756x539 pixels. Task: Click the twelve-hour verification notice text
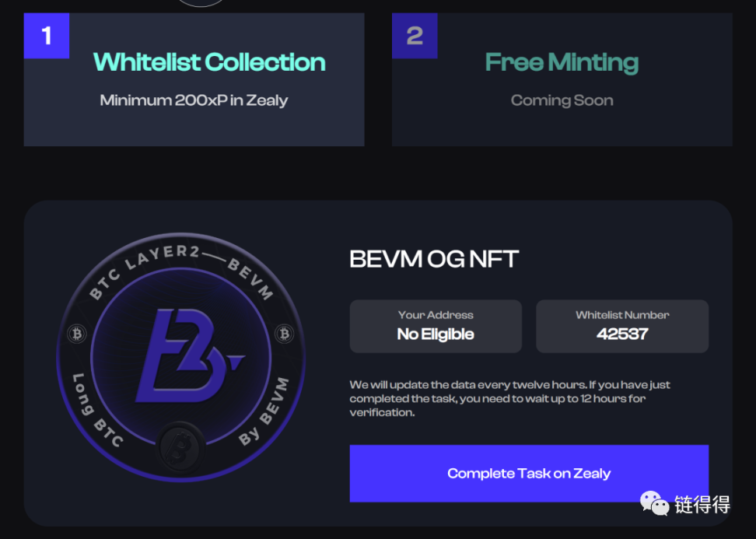coord(509,398)
